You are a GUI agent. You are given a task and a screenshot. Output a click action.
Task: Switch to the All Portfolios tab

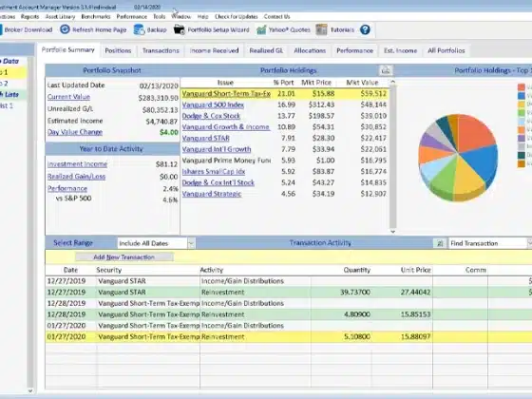pyautogui.click(x=446, y=50)
